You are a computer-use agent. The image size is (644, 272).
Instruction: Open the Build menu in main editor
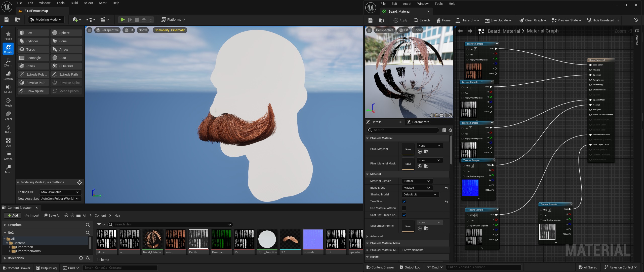click(x=74, y=3)
